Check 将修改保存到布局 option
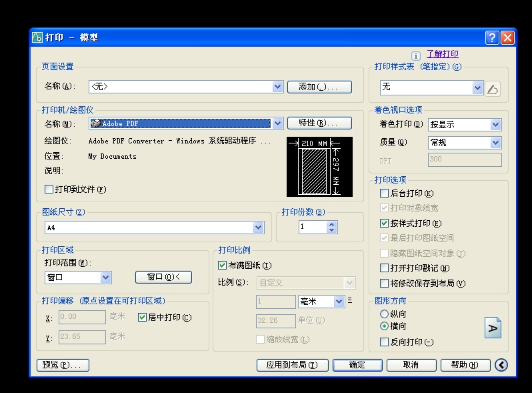 pyautogui.click(x=384, y=283)
